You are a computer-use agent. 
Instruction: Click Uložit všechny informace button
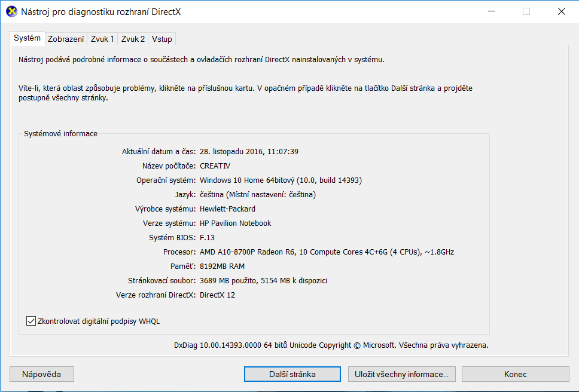[401, 374]
